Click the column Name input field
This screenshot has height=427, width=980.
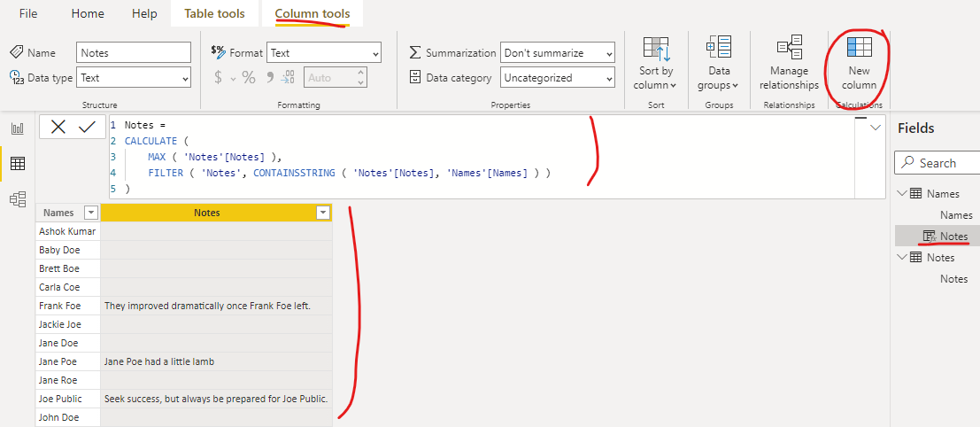(133, 53)
